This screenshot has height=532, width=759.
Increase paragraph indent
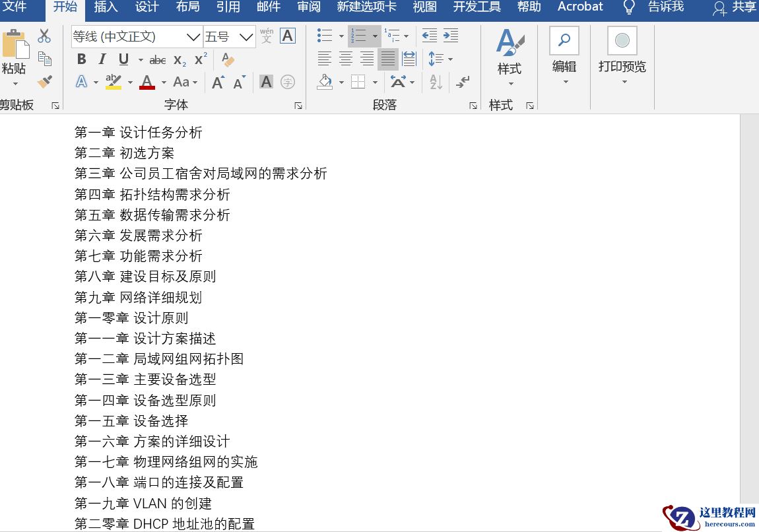click(x=451, y=36)
